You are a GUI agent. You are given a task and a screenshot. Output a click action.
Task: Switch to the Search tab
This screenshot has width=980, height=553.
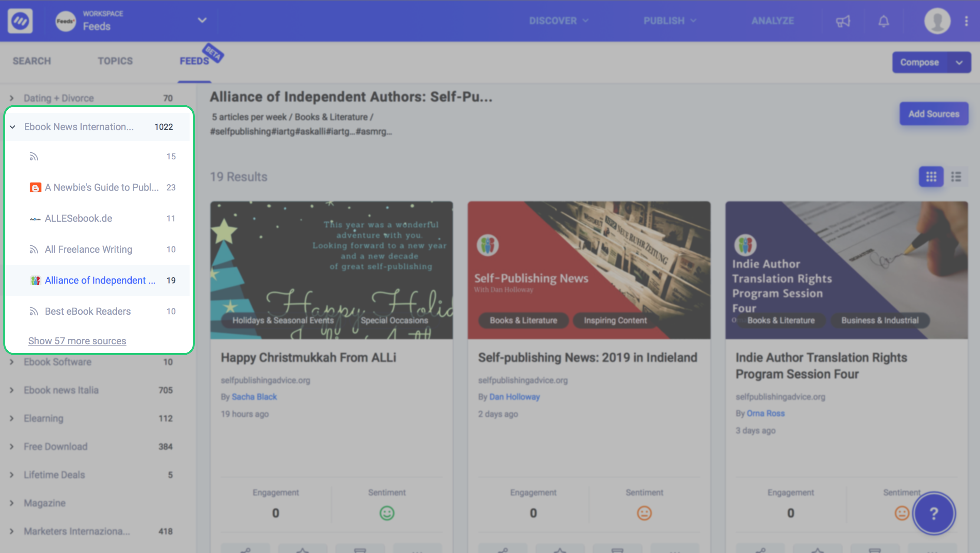[32, 61]
